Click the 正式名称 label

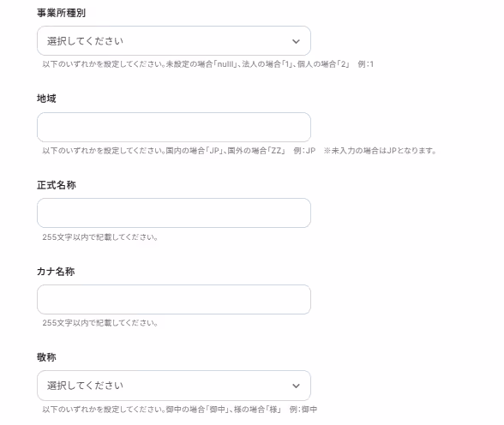[57, 185]
